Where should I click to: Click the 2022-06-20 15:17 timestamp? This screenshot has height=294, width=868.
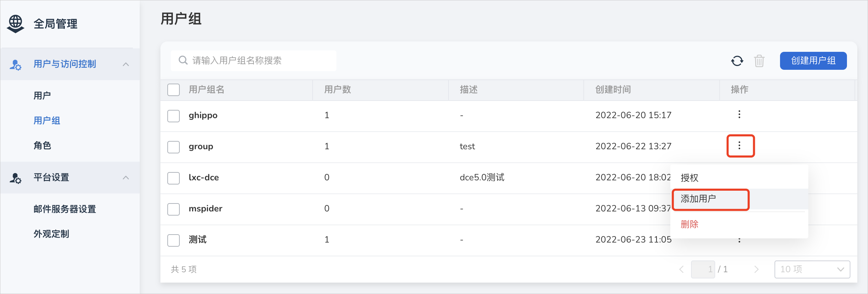633,115
